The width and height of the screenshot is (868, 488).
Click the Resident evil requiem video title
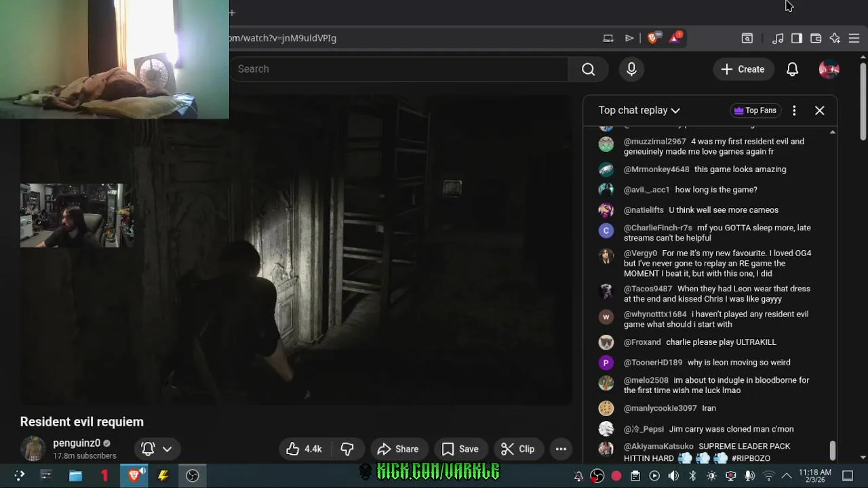tap(81, 422)
